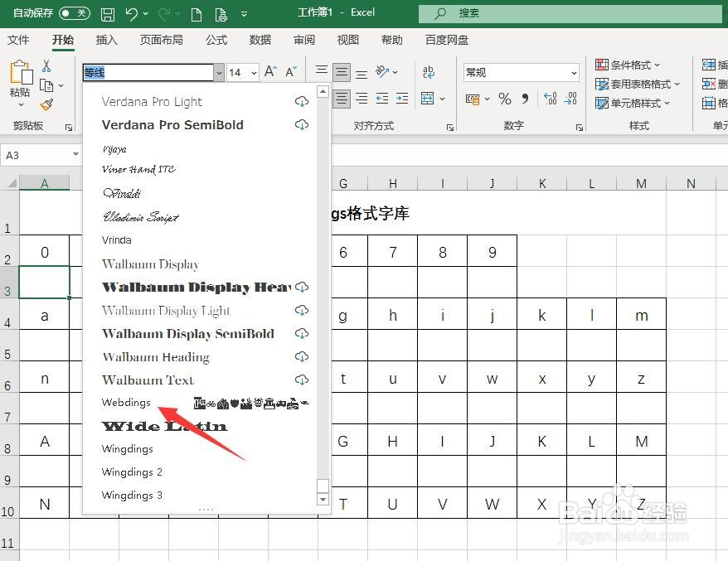This screenshot has height=561, width=728.
Task: Click Decrease Font Size icon
Action: pos(291,71)
